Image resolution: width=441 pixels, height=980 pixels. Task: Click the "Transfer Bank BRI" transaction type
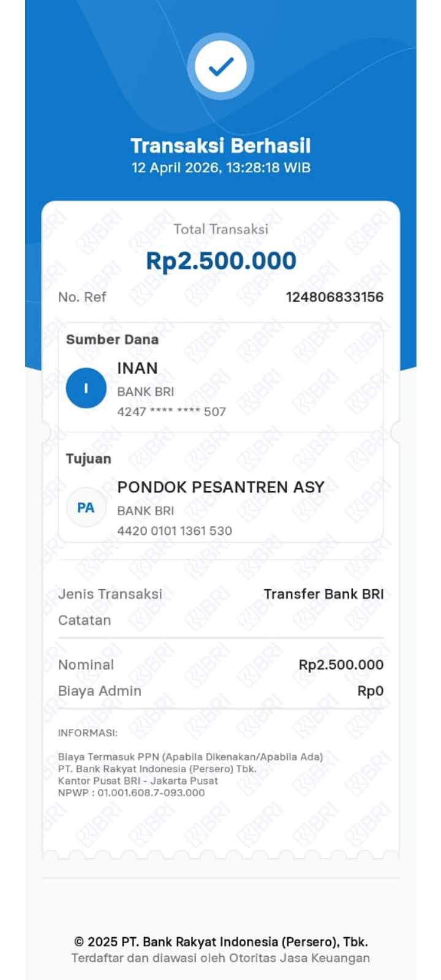point(323,594)
